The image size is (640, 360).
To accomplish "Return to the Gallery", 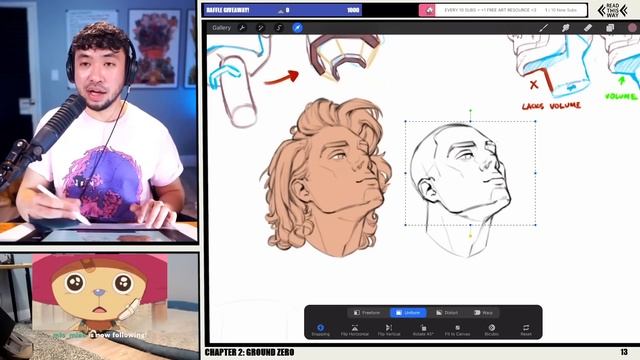I will [221, 28].
